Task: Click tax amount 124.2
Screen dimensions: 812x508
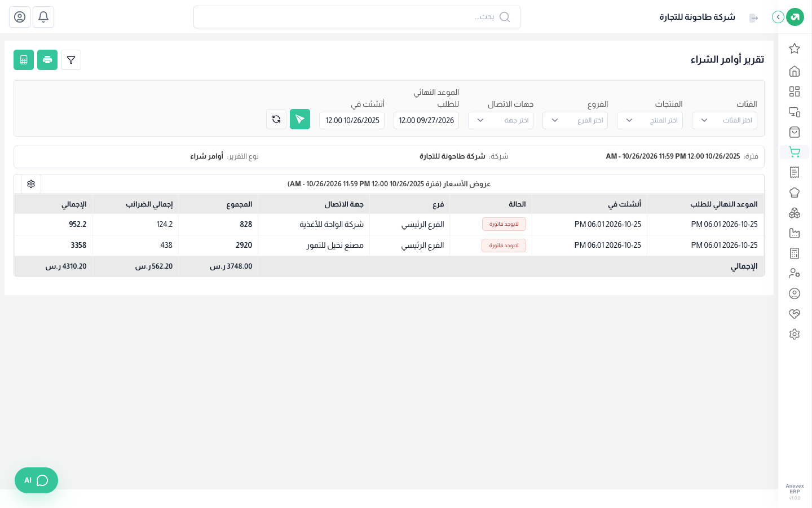Action: click(165, 225)
